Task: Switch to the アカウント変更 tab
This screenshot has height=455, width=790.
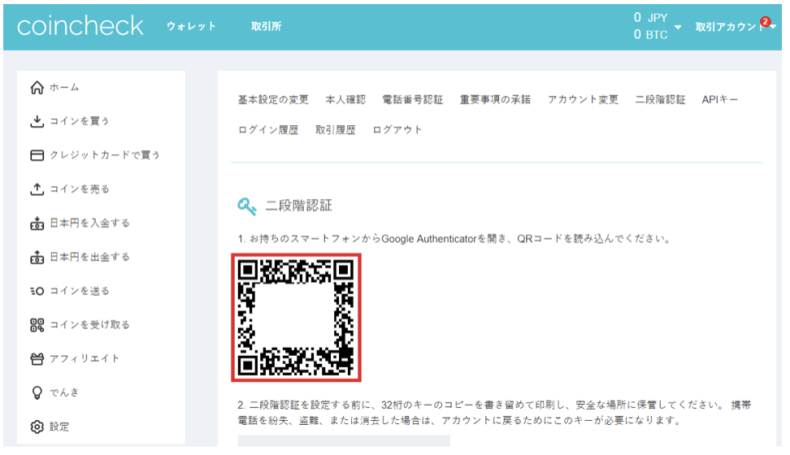Action: click(x=583, y=100)
